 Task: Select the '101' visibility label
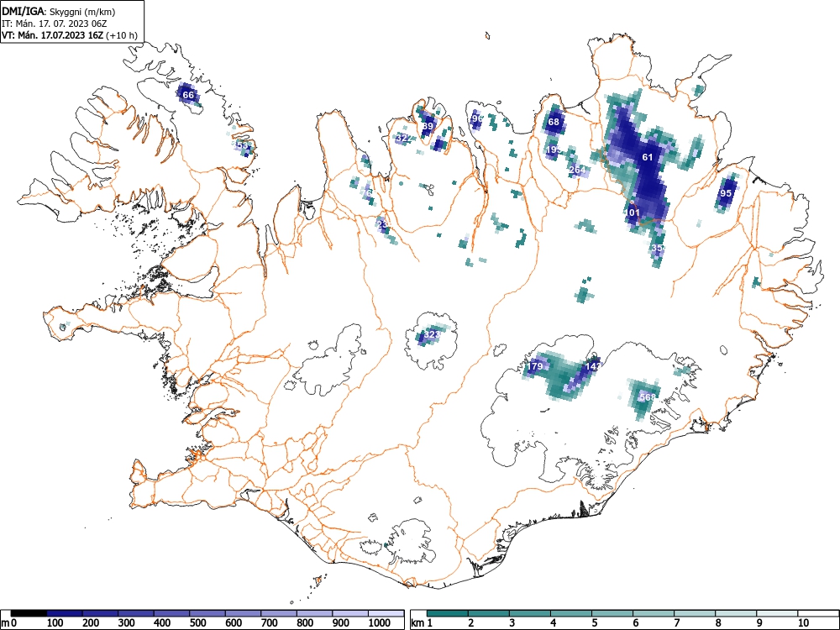[x=633, y=213]
